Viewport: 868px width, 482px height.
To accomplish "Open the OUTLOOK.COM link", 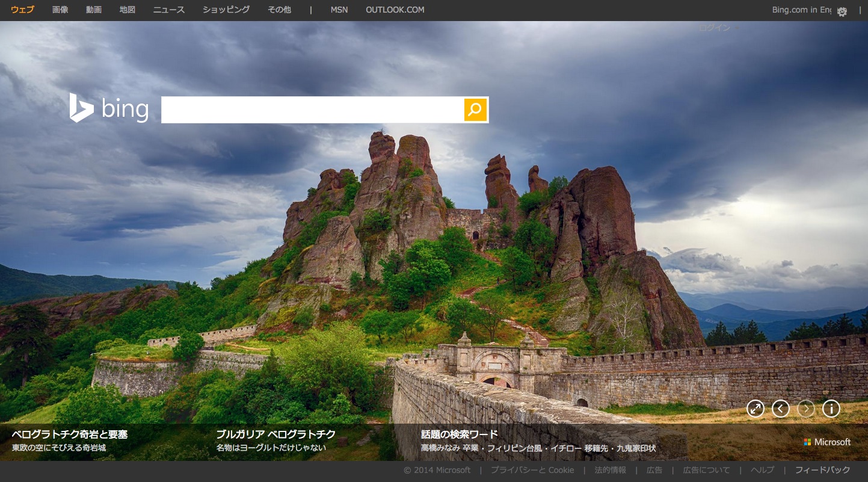I will coord(395,10).
